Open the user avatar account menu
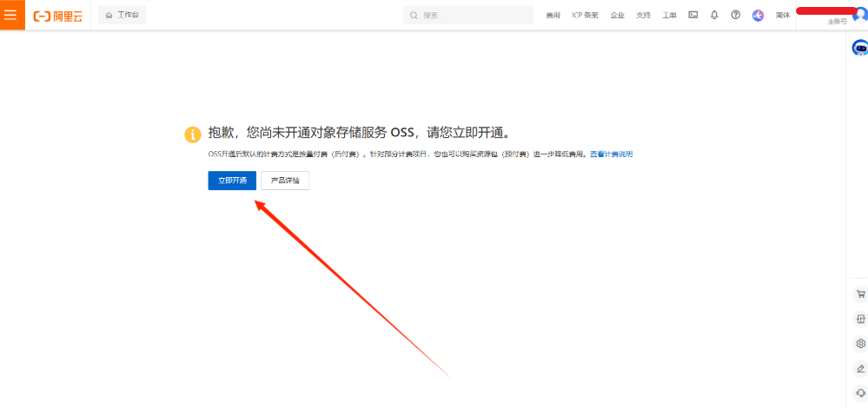This screenshot has width=868, height=408. 861,15
